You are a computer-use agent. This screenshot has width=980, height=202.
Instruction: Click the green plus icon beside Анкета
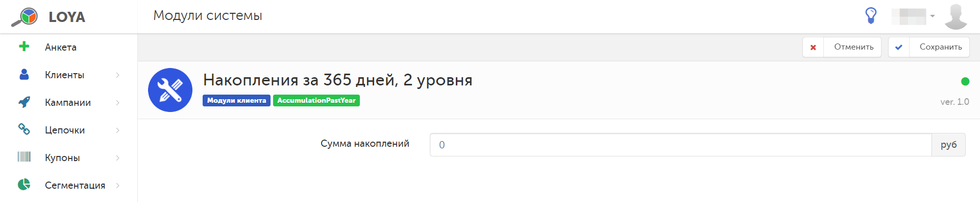coord(24,47)
